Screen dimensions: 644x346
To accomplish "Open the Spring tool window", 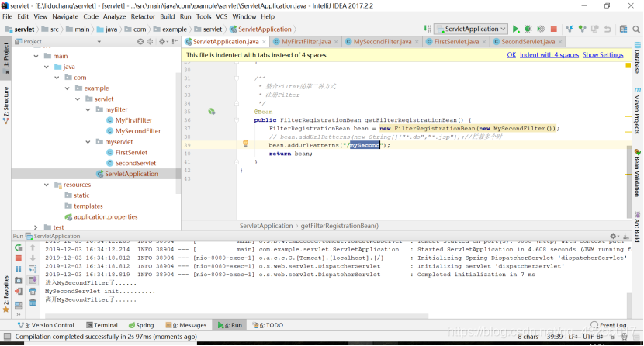I will click(x=141, y=325).
